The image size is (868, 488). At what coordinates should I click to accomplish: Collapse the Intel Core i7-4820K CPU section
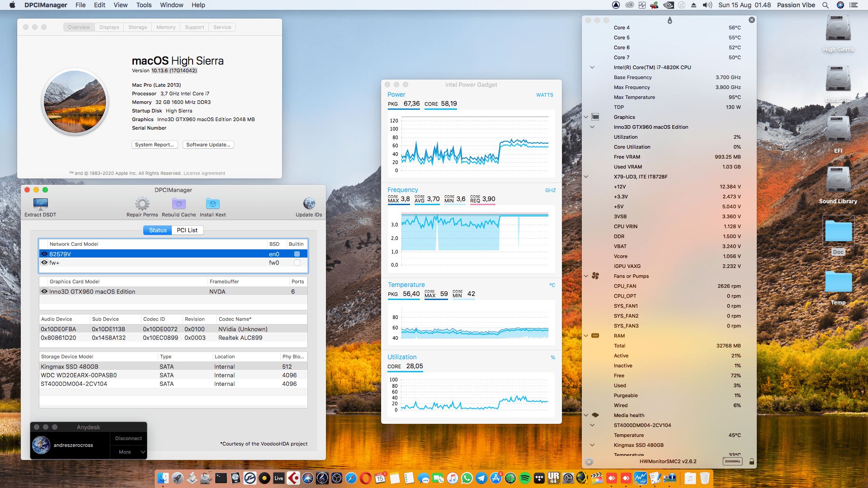(592, 67)
